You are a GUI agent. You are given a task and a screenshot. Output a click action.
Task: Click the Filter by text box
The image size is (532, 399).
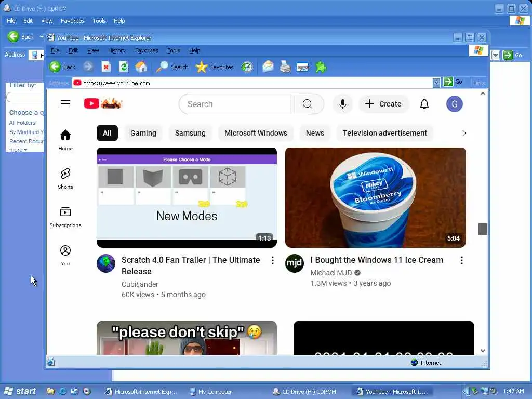pyautogui.click(x=25, y=97)
